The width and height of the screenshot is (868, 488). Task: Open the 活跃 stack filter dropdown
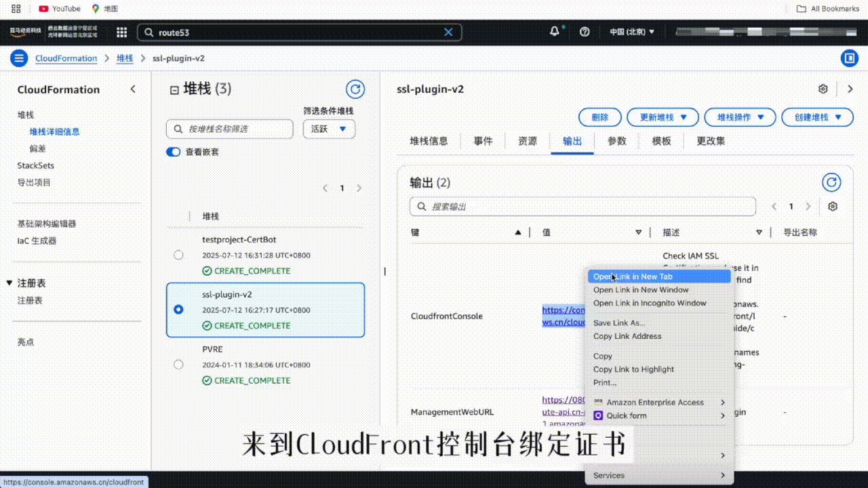pyautogui.click(x=329, y=129)
